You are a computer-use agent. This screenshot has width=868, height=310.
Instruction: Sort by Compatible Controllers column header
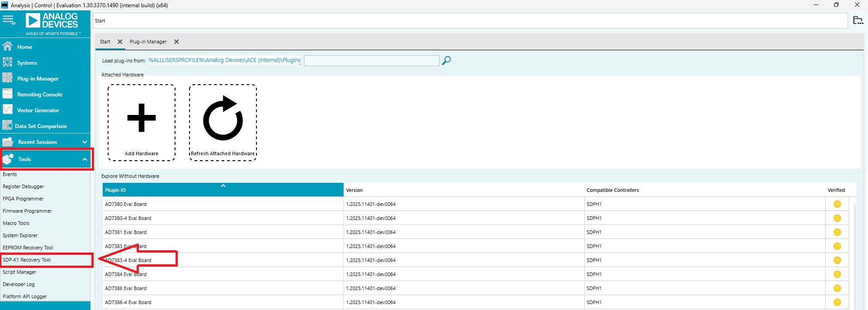click(612, 190)
